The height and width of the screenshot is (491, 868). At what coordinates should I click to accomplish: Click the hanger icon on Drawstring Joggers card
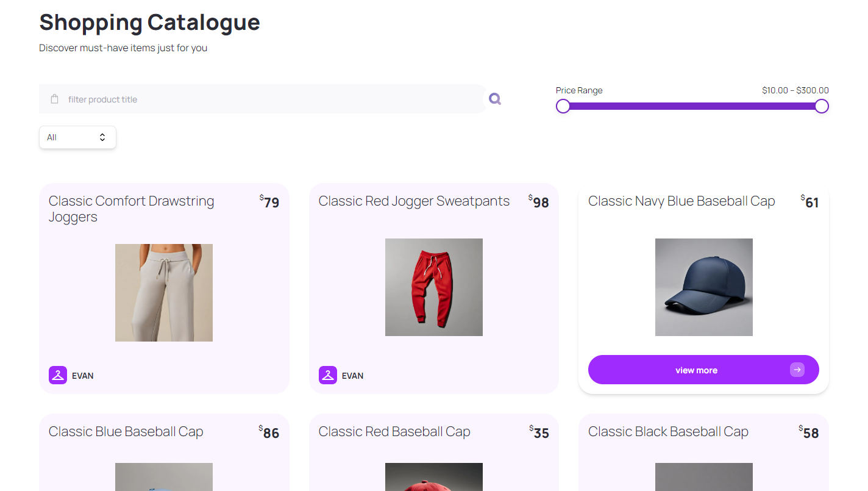coord(58,375)
